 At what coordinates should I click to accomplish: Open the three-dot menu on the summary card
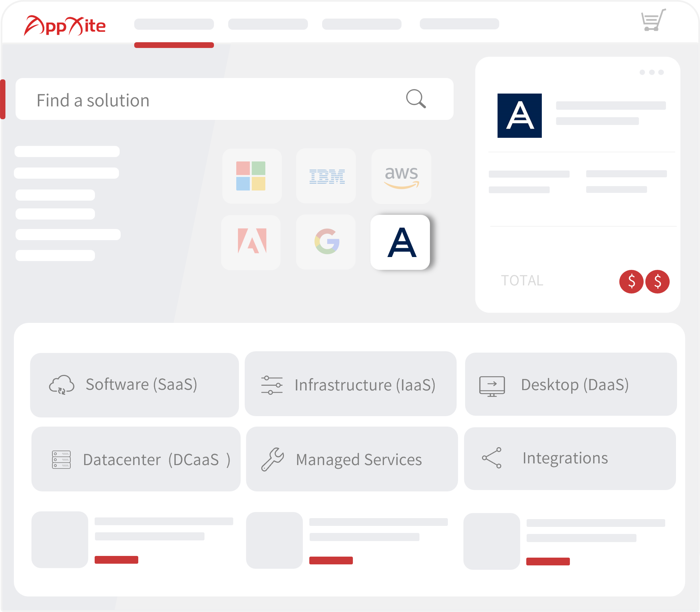click(x=651, y=72)
